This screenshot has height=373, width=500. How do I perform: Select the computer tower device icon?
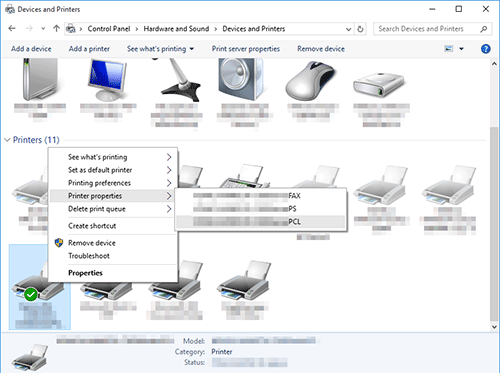click(40, 80)
